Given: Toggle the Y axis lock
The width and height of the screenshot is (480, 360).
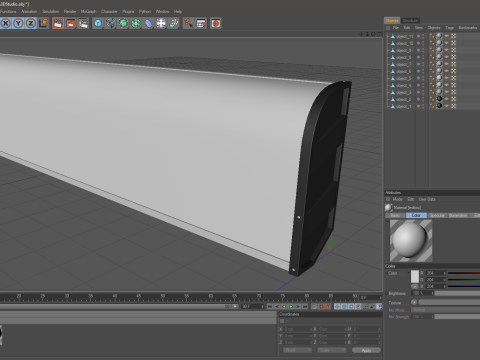Looking at the screenshot, I should (18, 23).
